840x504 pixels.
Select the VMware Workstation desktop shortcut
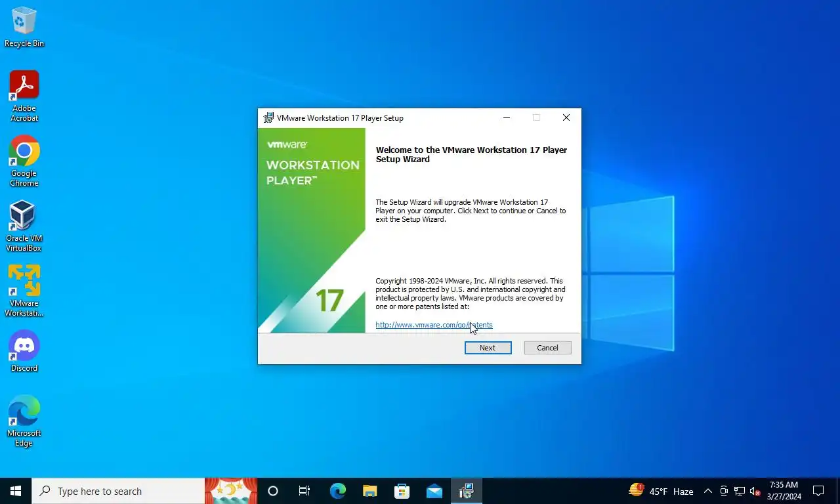click(x=24, y=291)
